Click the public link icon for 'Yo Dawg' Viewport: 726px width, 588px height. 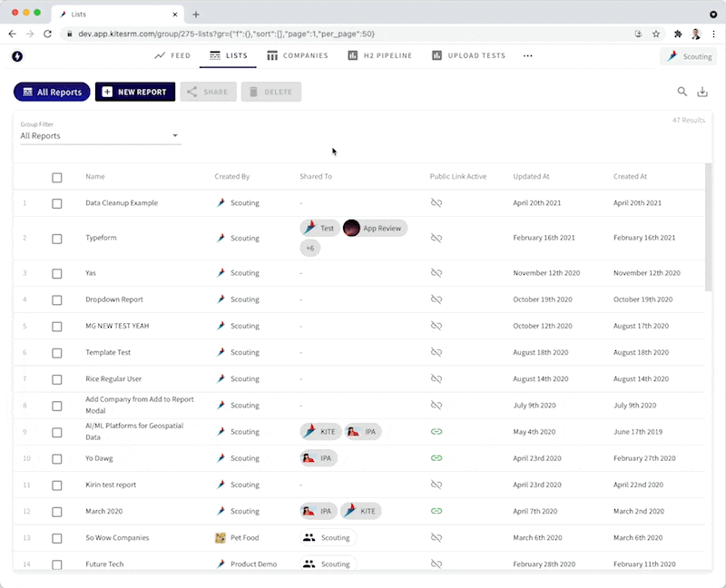(x=438, y=458)
